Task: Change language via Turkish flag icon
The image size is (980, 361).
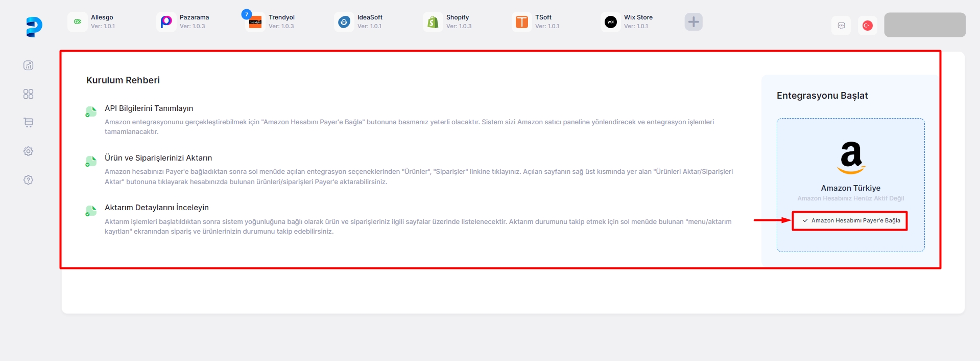Action: click(867, 26)
